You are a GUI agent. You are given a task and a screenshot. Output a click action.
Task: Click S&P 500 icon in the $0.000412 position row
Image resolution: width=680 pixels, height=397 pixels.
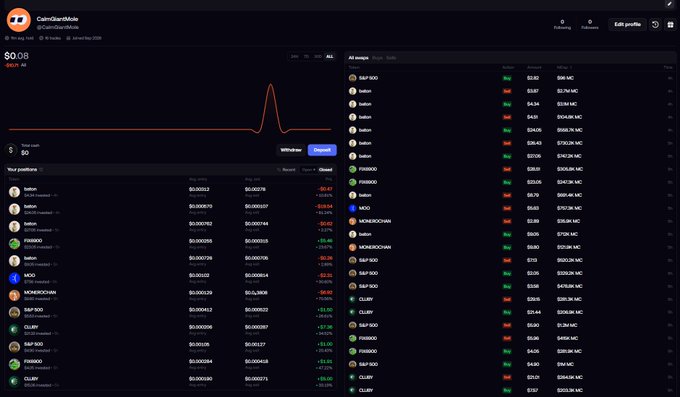click(14, 312)
